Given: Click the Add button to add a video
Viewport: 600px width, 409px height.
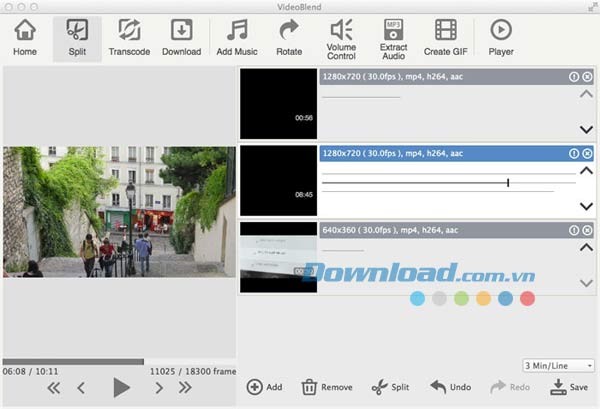Looking at the screenshot, I should click(264, 387).
